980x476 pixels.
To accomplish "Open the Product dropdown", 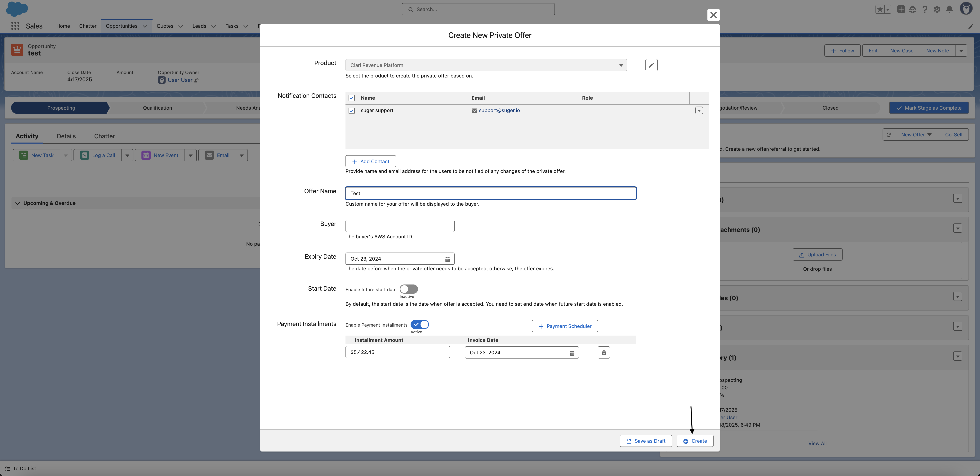I will tap(486, 65).
